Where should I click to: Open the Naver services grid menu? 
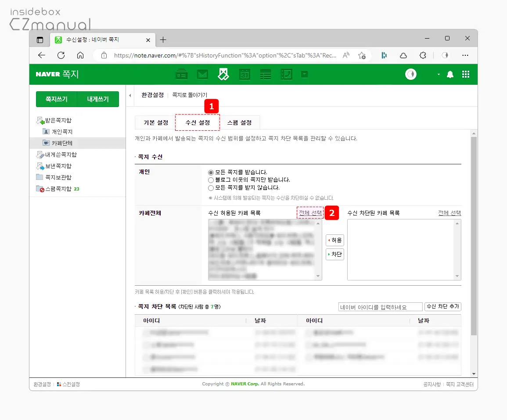click(x=466, y=75)
